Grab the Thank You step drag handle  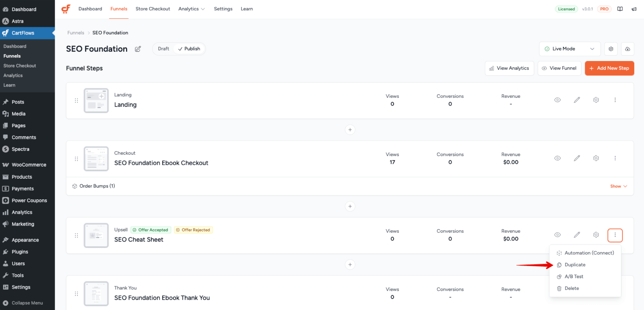coord(76,294)
